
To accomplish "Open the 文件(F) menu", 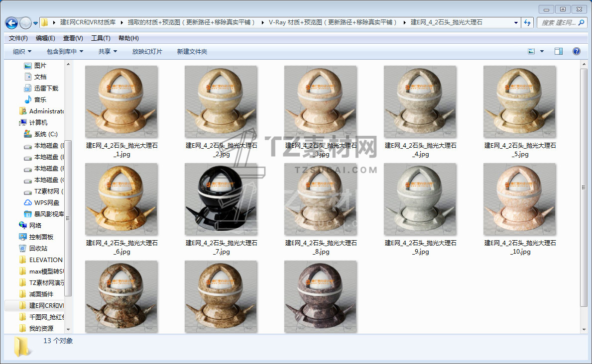I will tap(18, 38).
